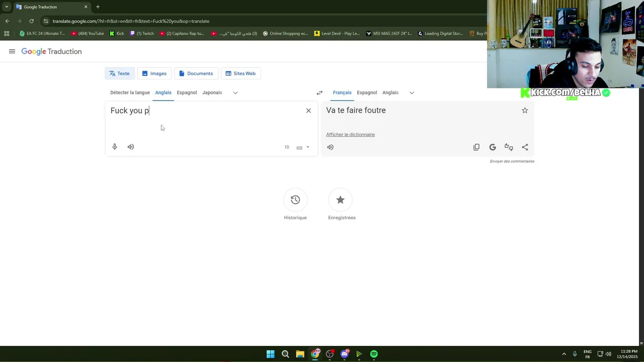Screen dimensions: 644x362
Task: Open Afficher le dictionnaire link
Action: [350, 134]
